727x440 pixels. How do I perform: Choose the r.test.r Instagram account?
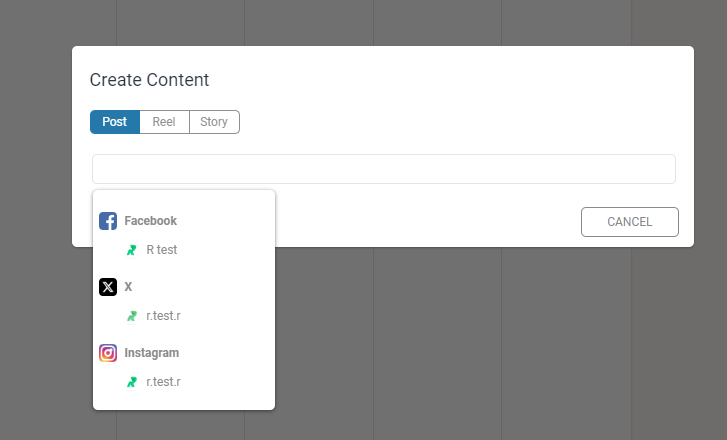(184, 382)
